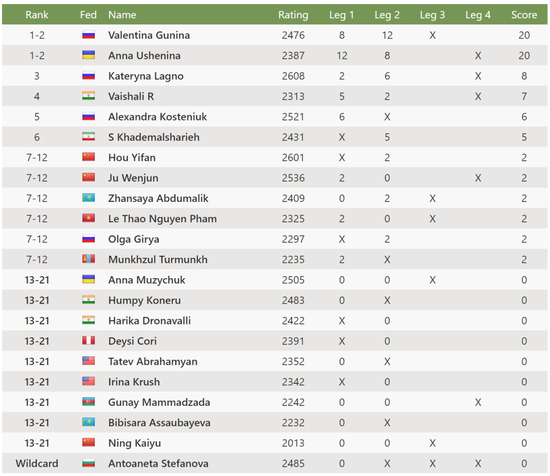Select the Wildcard rank cell
The width and height of the screenshot is (550, 476).
point(37,463)
